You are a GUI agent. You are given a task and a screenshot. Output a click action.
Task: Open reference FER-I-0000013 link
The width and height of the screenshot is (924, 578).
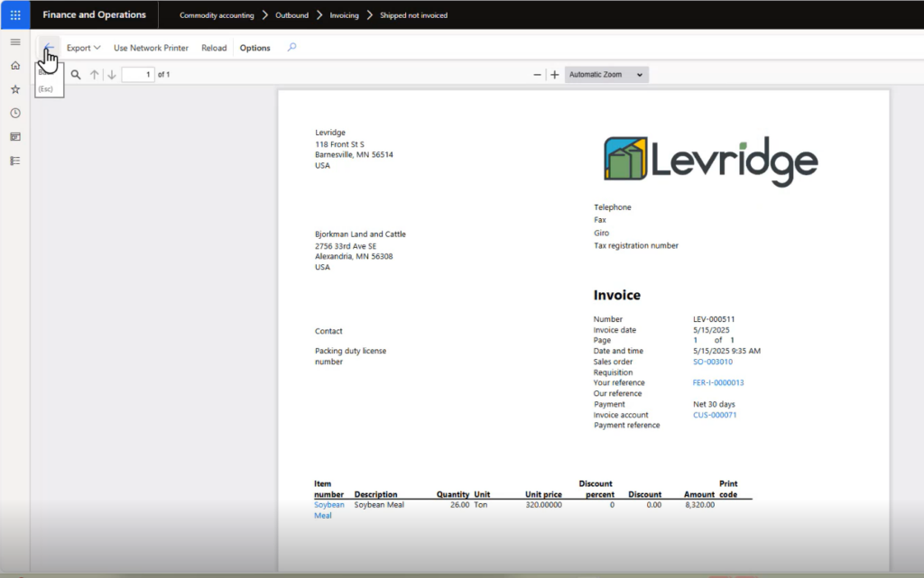pos(717,382)
